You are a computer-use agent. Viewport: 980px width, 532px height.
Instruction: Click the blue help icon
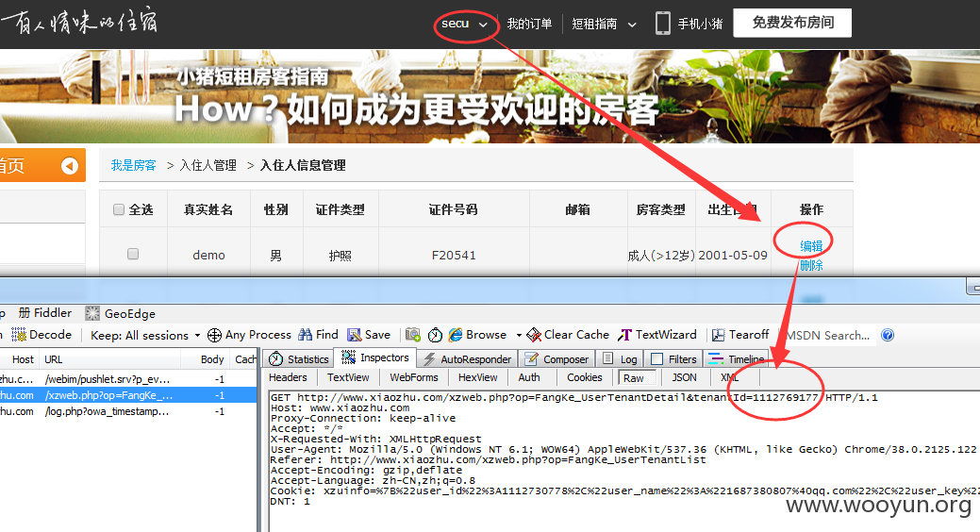pyautogui.click(x=888, y=335)
